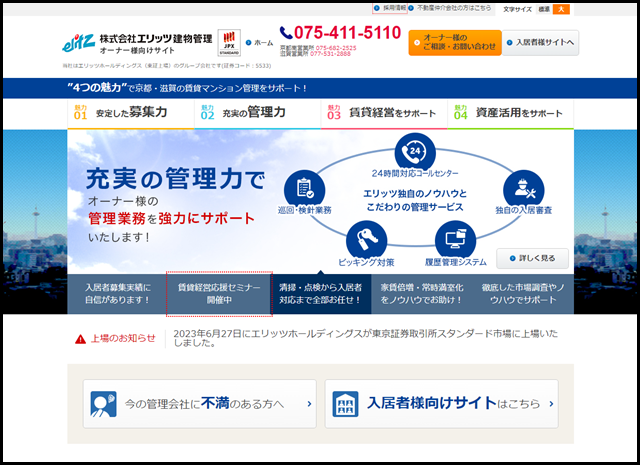Screen dimensions: 640x465
Task: Select 賃貸経営応援セミナー開催中 slide tab
Action: pos(219,294)
